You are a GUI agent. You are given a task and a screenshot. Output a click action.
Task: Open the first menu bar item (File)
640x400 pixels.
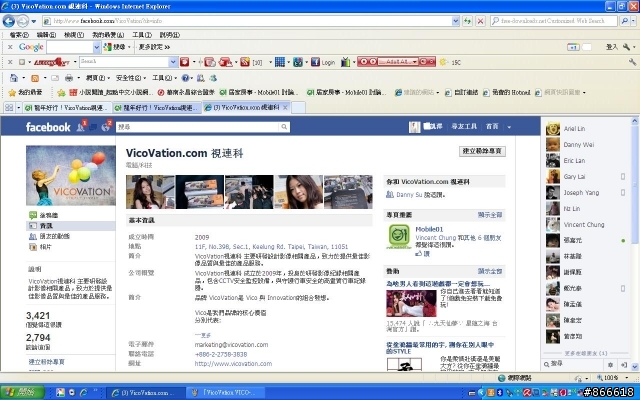(x=19, y=35)
